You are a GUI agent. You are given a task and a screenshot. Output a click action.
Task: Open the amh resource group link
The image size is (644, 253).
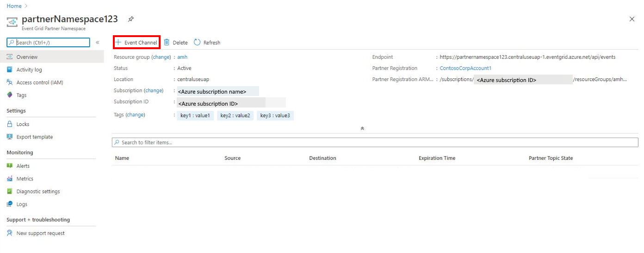coord(182,57)
